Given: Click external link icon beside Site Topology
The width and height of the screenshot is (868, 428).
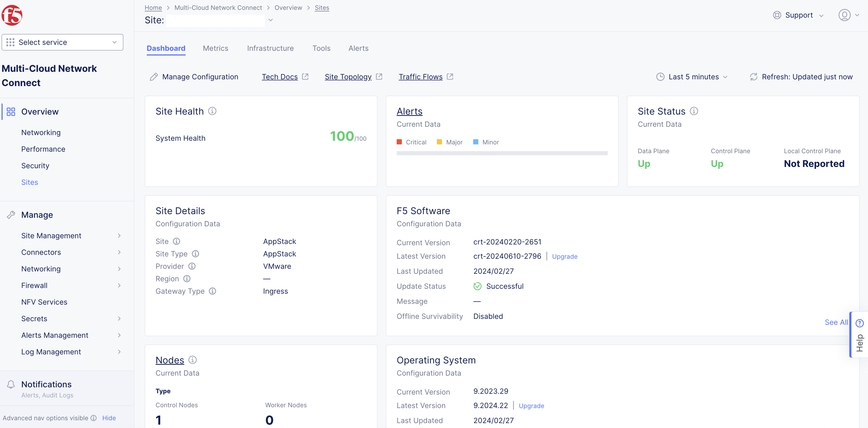Looking at the screenshot, I should tap(379, 76).
